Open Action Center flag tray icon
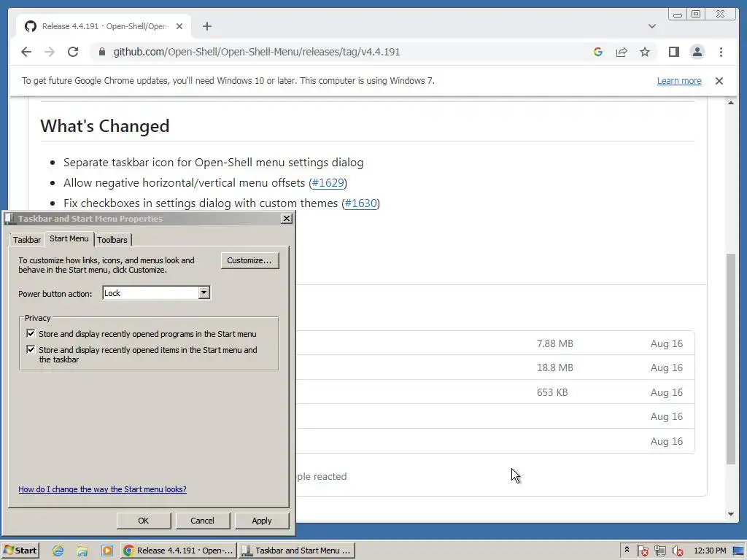 click(642, 551)
